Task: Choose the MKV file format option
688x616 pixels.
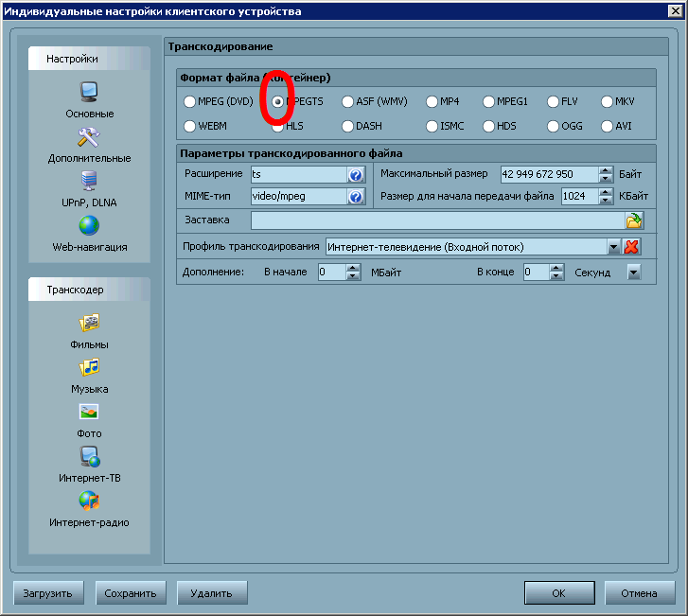Action: coord(607,101)
